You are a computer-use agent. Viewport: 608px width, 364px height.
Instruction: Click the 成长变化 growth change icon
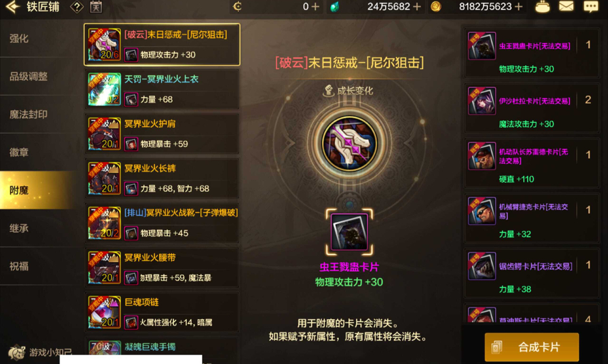pos(329,91)
